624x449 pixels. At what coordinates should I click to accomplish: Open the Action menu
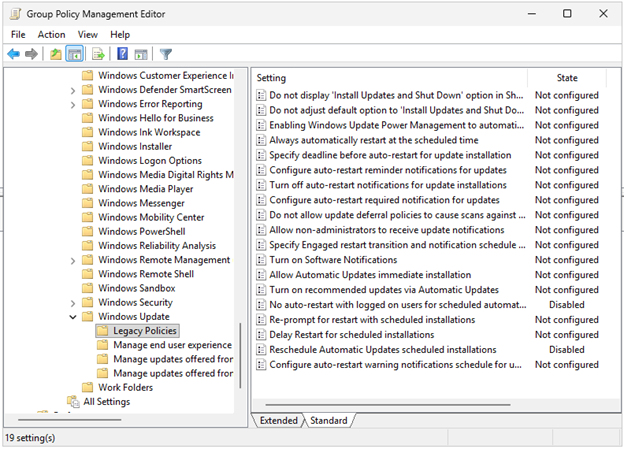tap(51, 34)
